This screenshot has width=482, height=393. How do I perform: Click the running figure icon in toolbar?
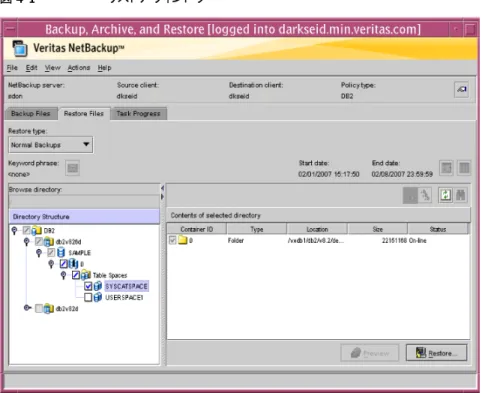(x=425, y=195)
